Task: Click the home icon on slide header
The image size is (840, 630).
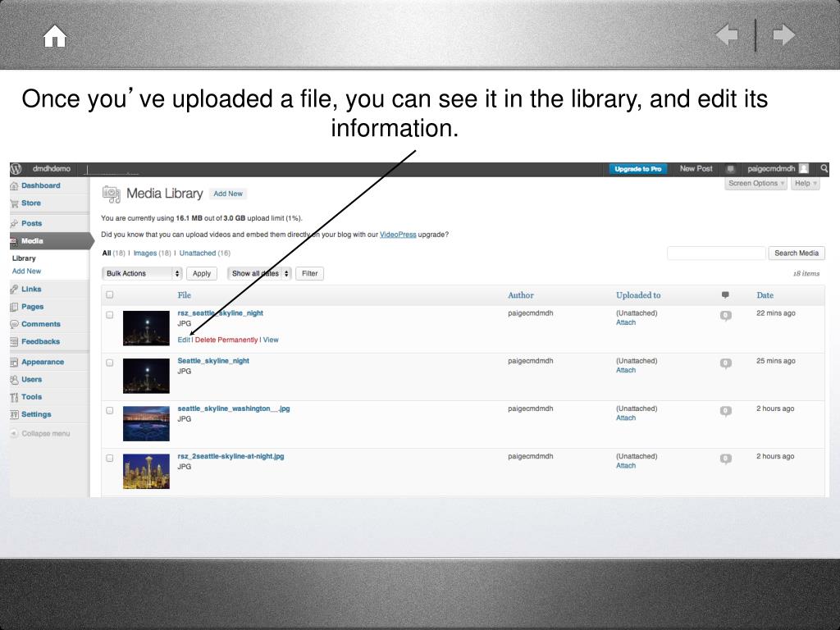Action: tap(55, 36)
